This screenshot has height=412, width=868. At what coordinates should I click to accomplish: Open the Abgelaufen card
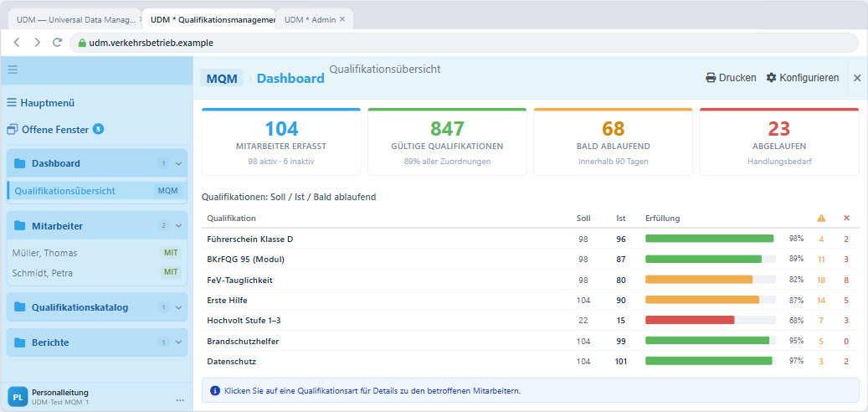[779, 142]
